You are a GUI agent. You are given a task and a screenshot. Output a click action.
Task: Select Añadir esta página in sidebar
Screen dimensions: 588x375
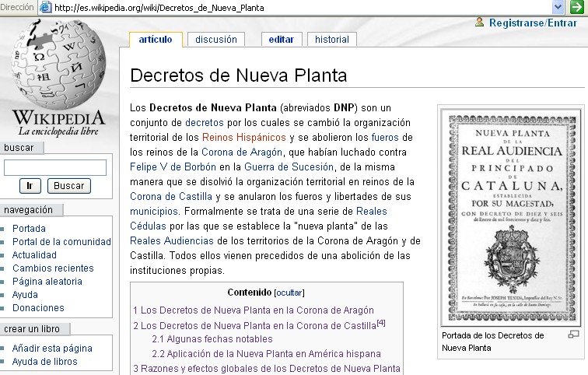[x=52, y=349]
